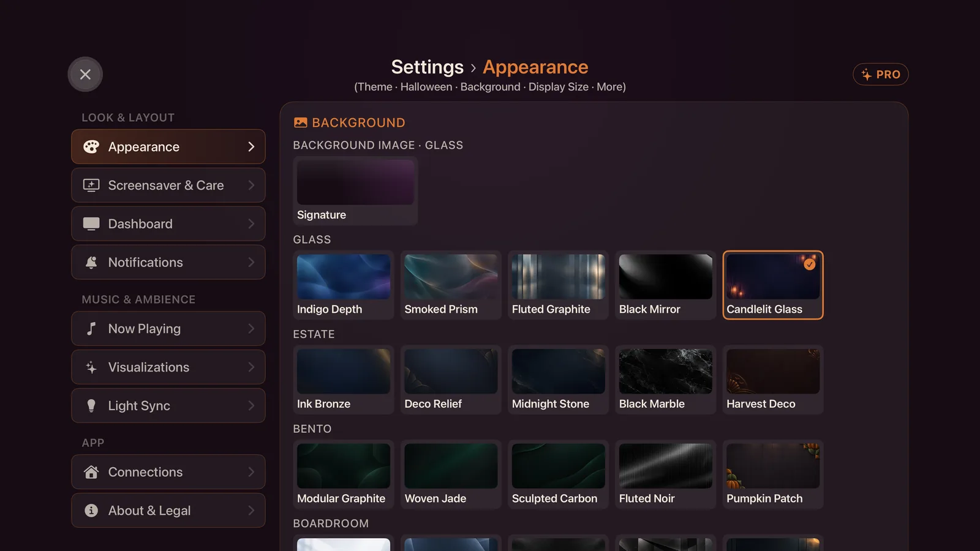Choose the Indigo Depth background

click(x=344, y=285)
